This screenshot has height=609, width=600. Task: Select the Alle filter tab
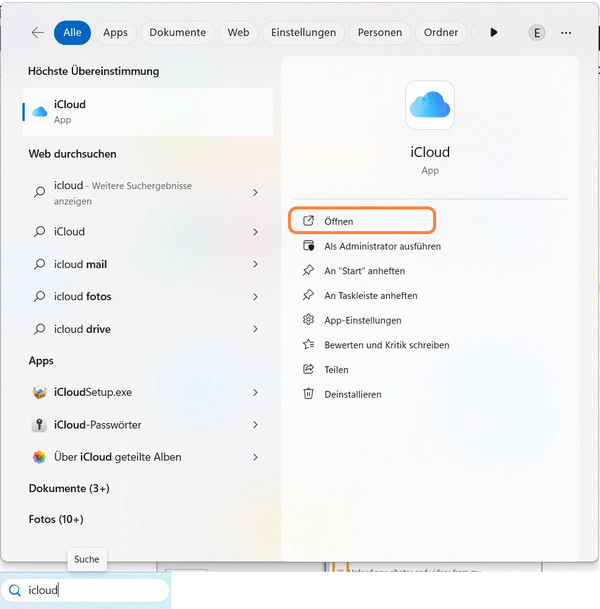[72, 33]
